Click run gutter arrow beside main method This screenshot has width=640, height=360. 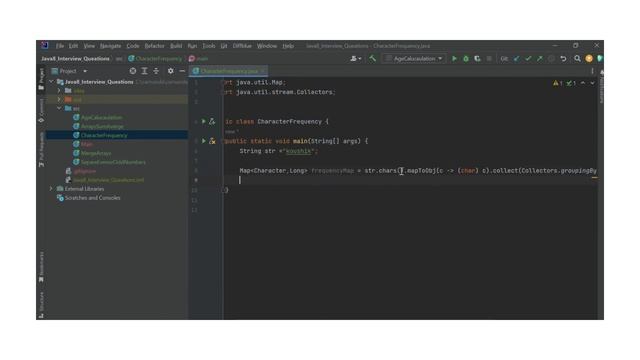point(204,141)
